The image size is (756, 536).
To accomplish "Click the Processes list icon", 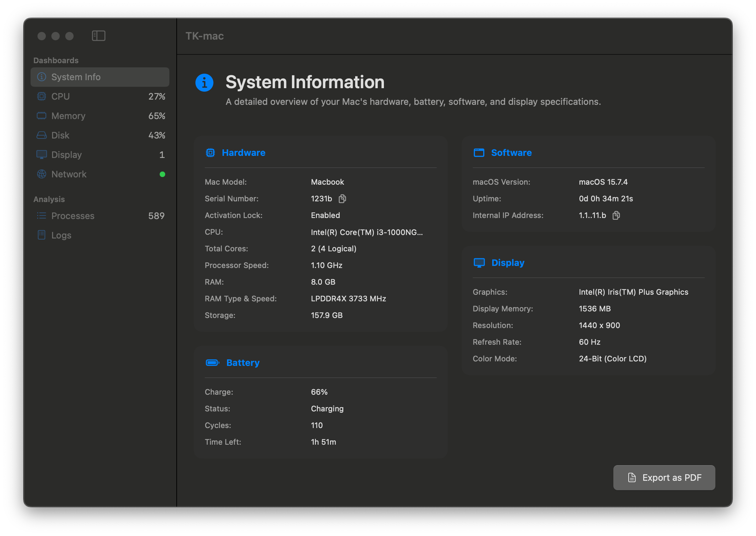I will (x=42, y=216).
